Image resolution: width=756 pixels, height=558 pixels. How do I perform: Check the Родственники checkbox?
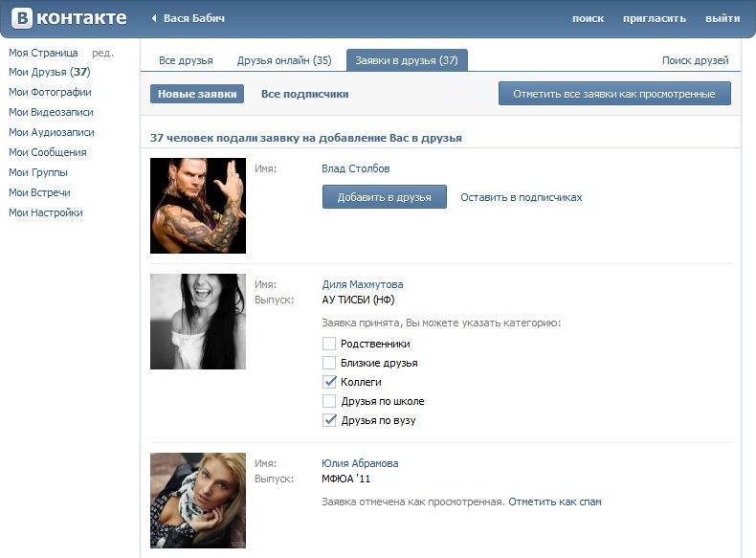(329, 344)
